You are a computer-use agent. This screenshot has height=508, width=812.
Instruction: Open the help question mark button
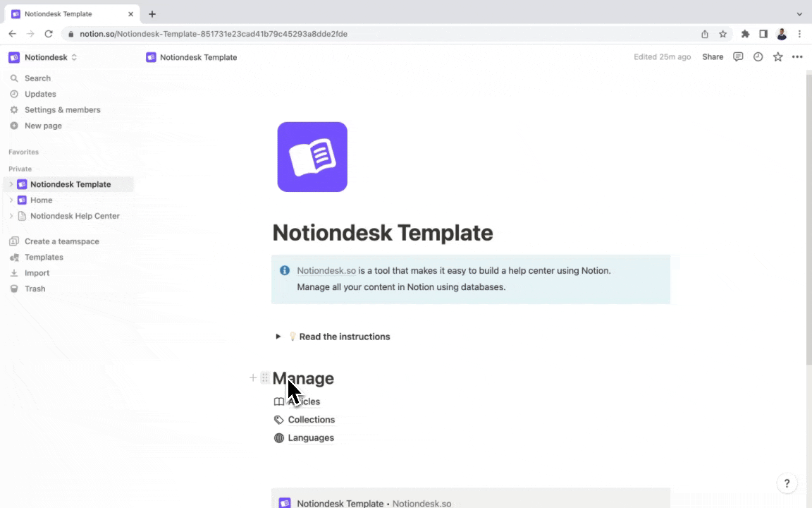[787, 483]
